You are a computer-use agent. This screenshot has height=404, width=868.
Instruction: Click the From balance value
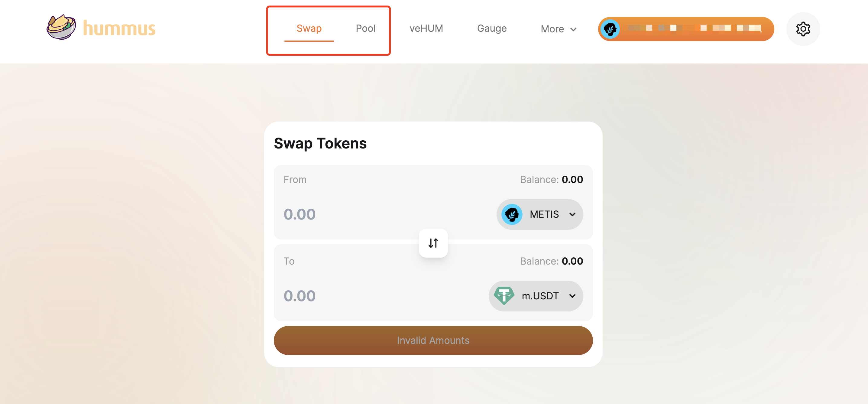click(x=572, y=179)
